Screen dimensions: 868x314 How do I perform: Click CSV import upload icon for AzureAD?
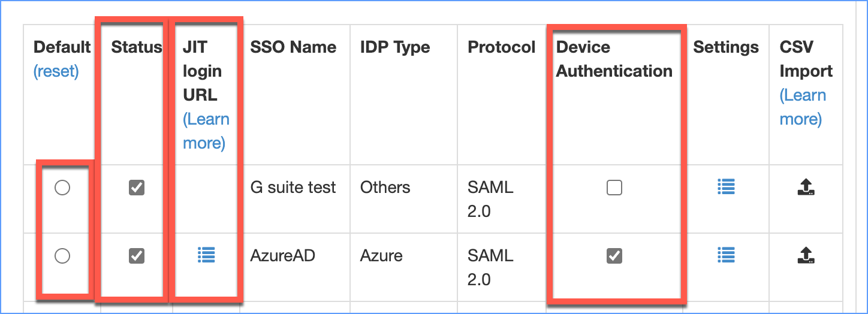point(806,256)
